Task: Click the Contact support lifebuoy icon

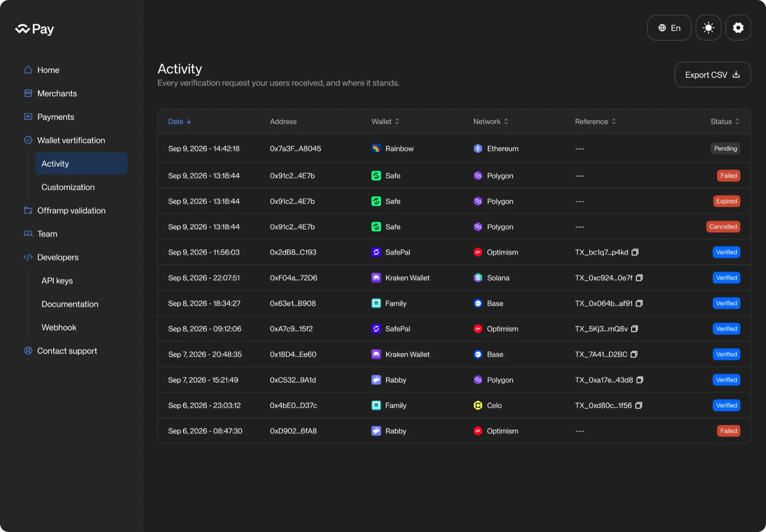Action: click(x=28, y=351)
